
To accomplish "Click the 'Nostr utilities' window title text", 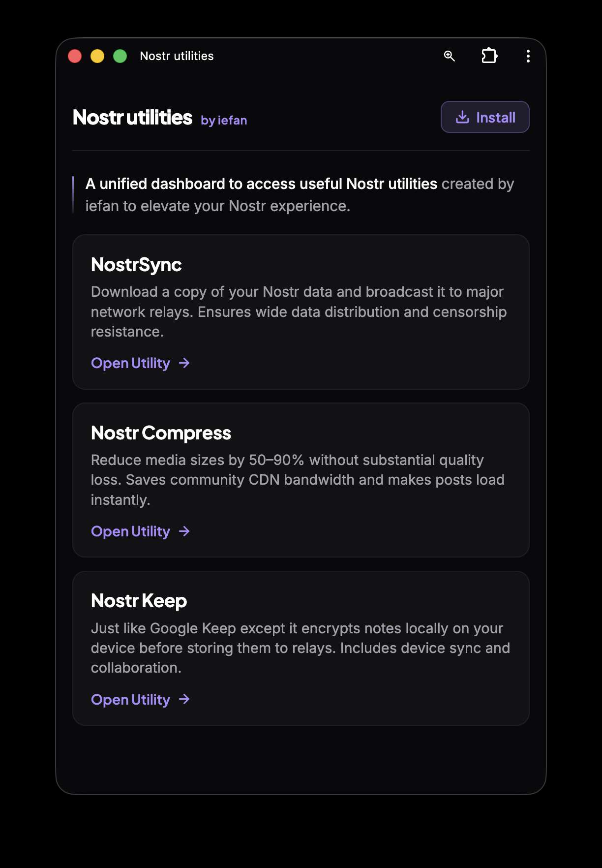I will (x=177, y=56).
